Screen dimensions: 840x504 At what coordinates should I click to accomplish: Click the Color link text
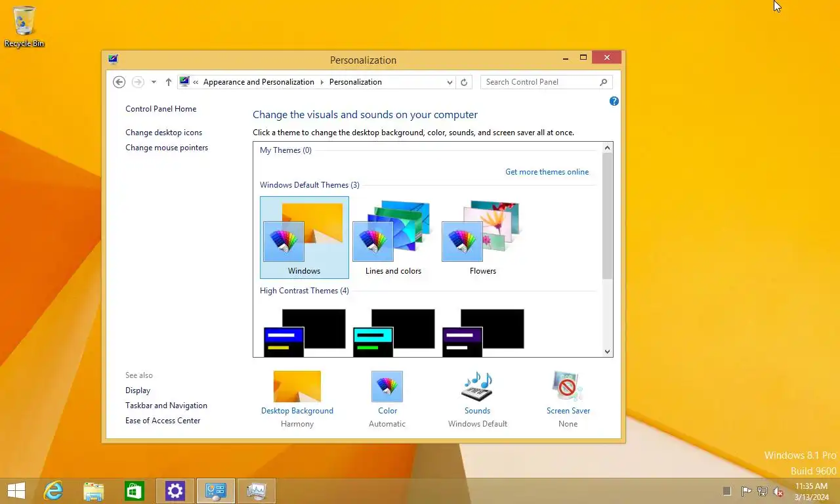(387, 411)
